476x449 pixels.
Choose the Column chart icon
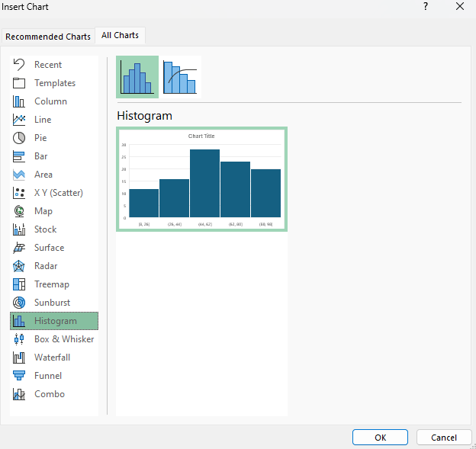click(19, 101)
